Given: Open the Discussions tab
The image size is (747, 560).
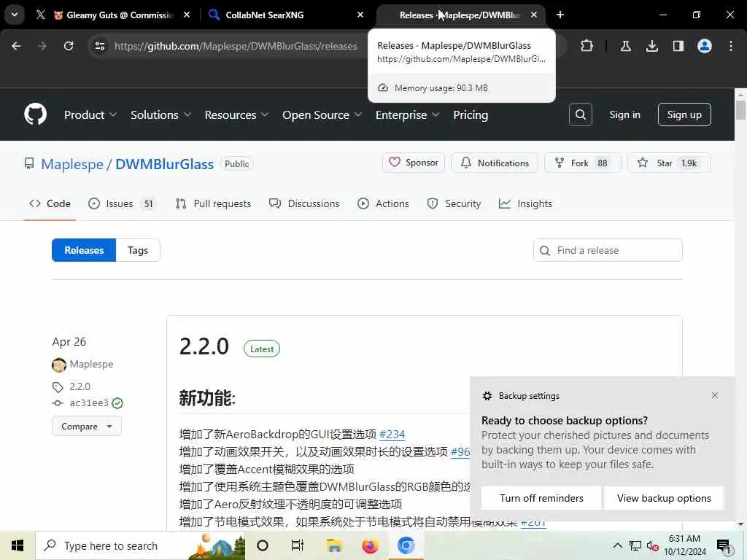Looking at the screenshot, I should 304,204.
